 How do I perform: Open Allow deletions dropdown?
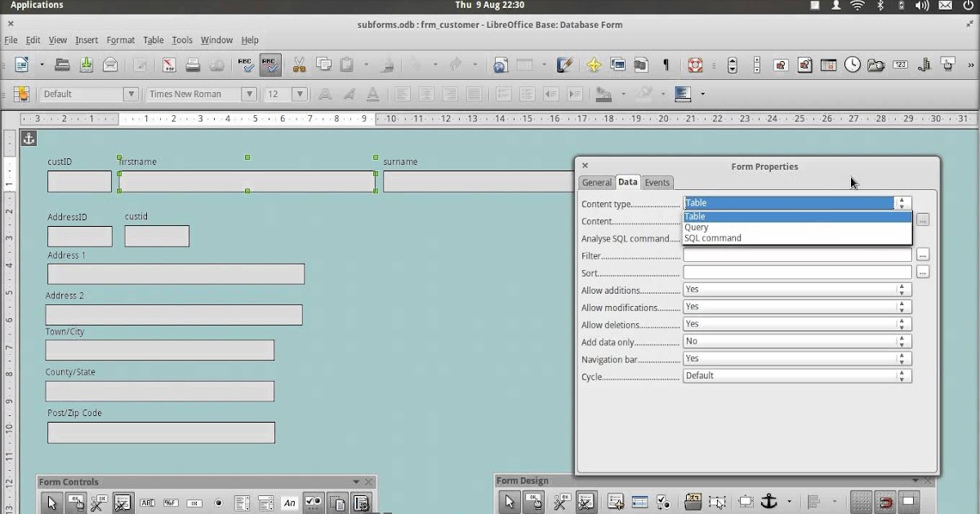pos(797,324)
